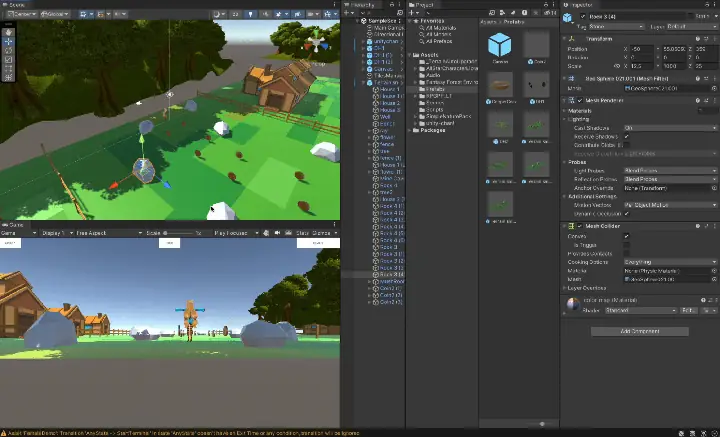Select the Scale tool in Scene overlay
The width and height of the screenshot is (720, 437).
point(8,60)
